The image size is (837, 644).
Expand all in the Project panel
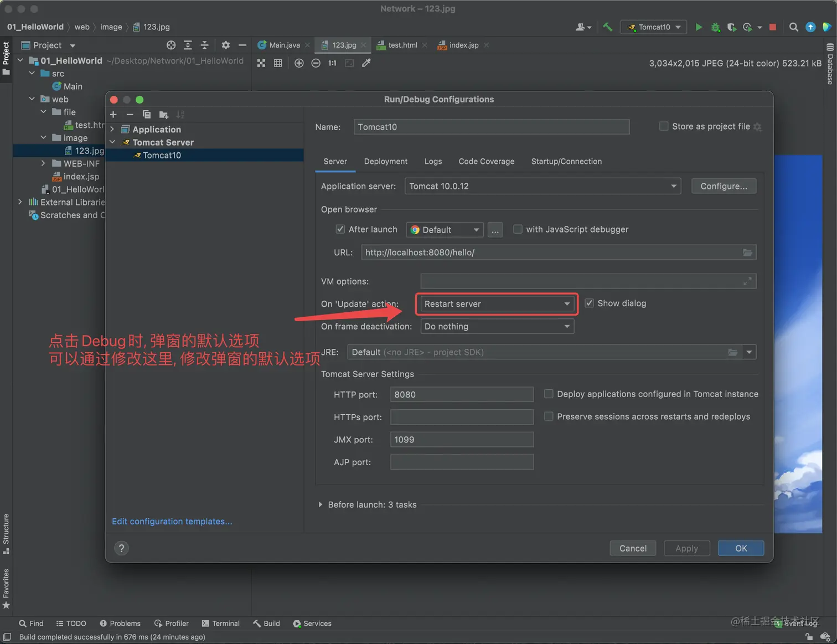(x=188, y=45)
